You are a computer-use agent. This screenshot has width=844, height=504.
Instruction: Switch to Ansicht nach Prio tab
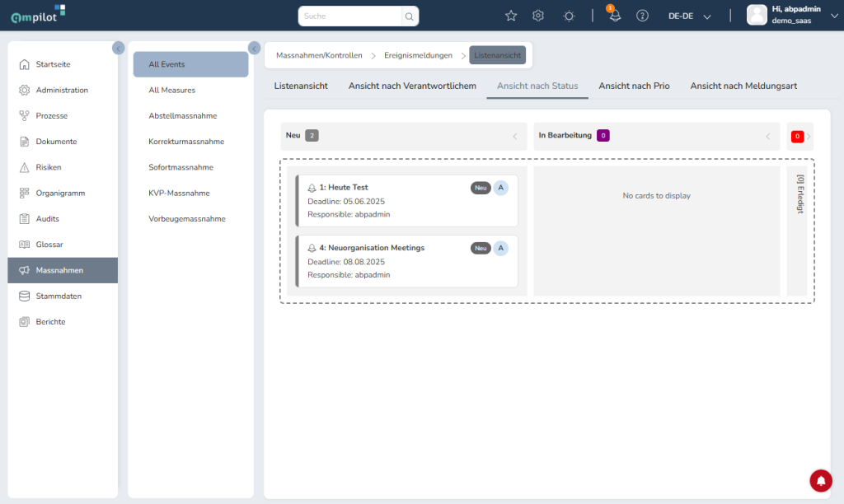pos(634,86)
